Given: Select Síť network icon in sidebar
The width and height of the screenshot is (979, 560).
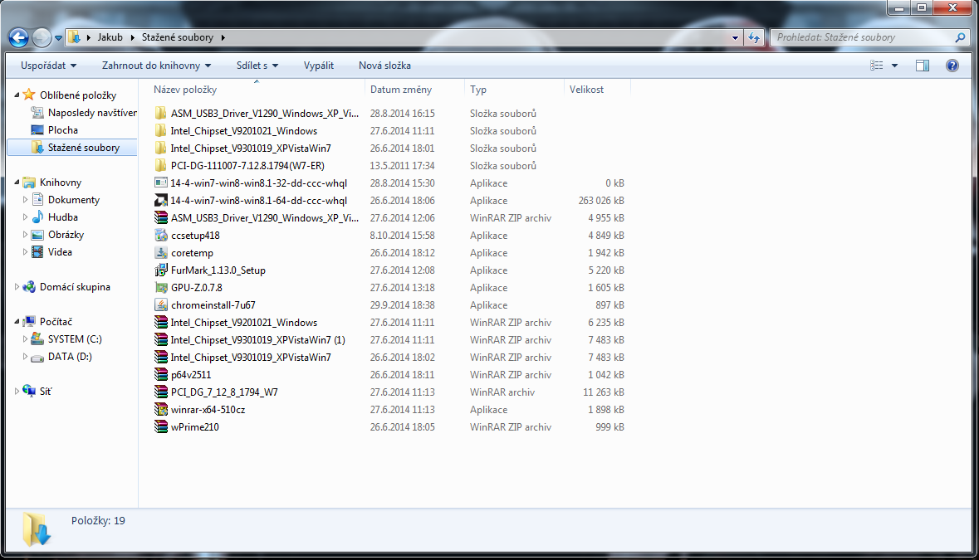Looking at the screenshot, I should (x=29, y=392).
